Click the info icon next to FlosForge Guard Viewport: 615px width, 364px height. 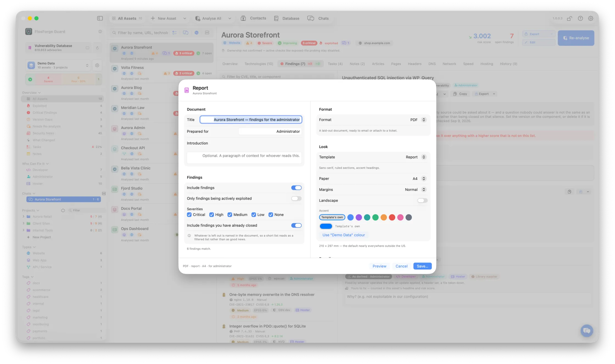coord(100,32)
